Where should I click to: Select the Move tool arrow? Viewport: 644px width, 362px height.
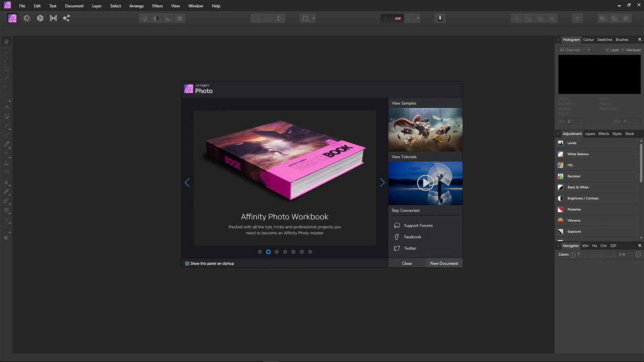tap(6, 51)
